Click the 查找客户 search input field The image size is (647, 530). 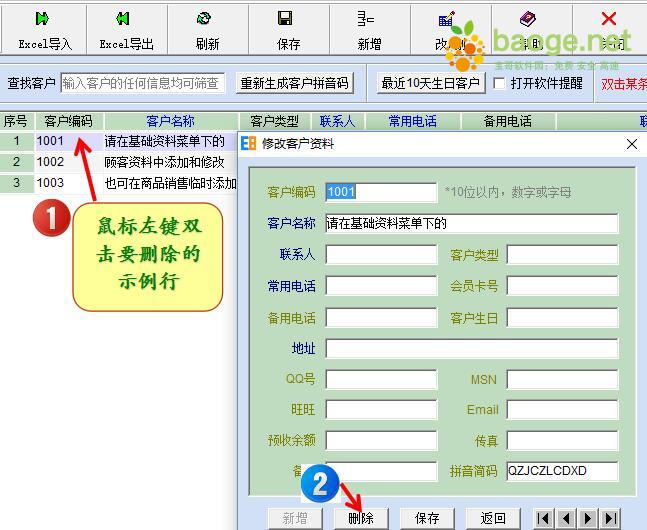[x=142, y=84]
